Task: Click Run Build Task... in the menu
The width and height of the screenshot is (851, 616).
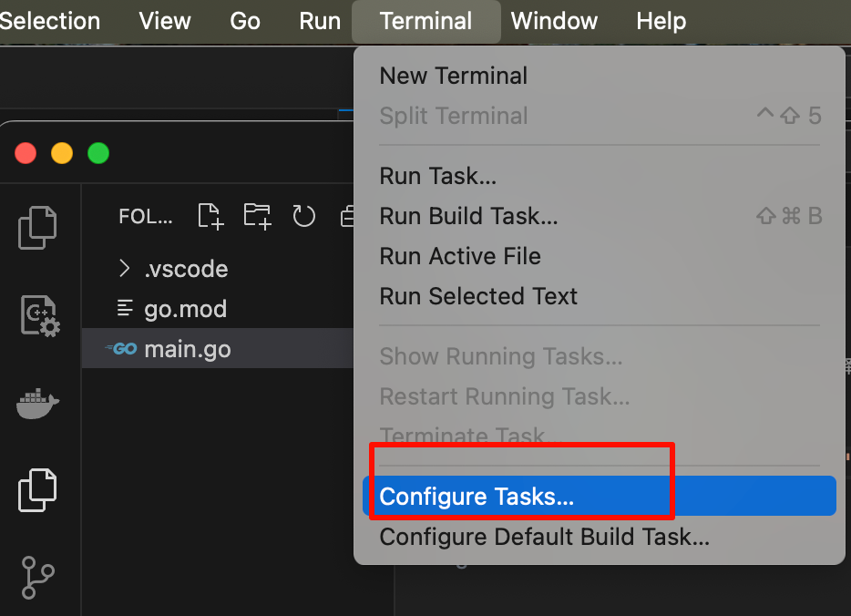Action: pyautogui.click(x=468, y=216)
